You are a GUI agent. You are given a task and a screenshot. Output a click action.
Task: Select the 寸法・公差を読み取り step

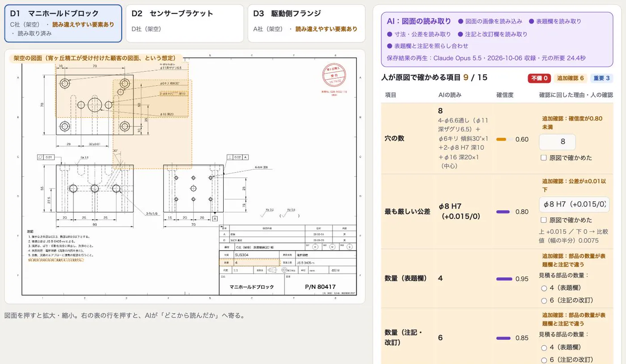click(419, 34)
